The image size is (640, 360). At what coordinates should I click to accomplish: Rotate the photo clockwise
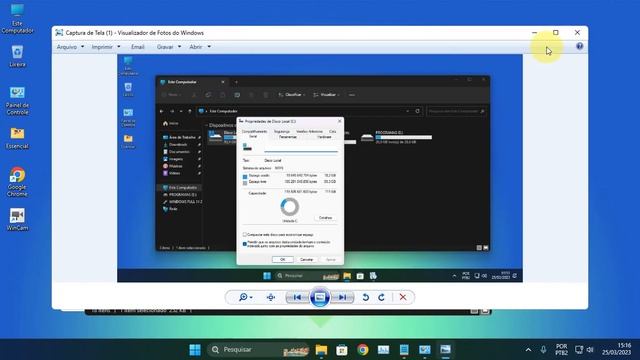381,297
